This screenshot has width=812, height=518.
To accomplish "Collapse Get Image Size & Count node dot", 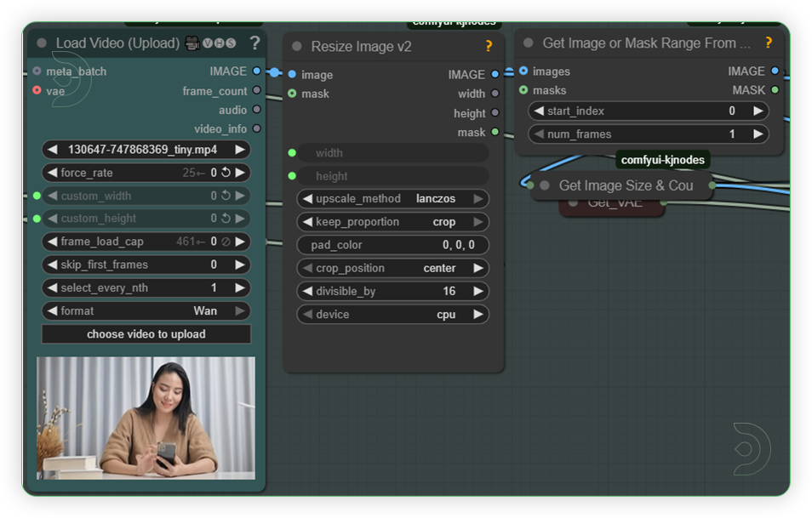I will (x=545, y=185).
